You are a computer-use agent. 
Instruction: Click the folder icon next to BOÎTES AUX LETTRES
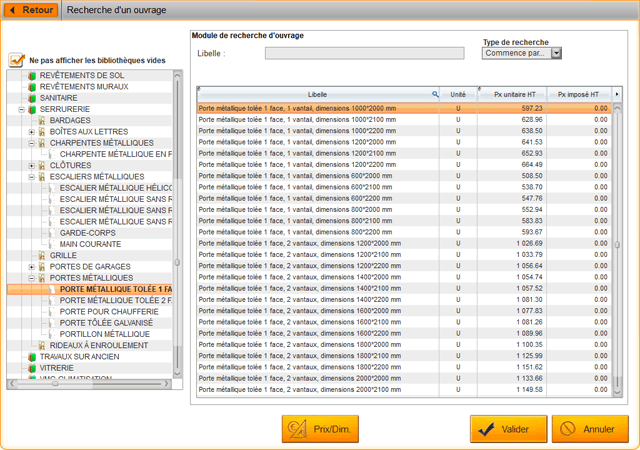(42, 132)
